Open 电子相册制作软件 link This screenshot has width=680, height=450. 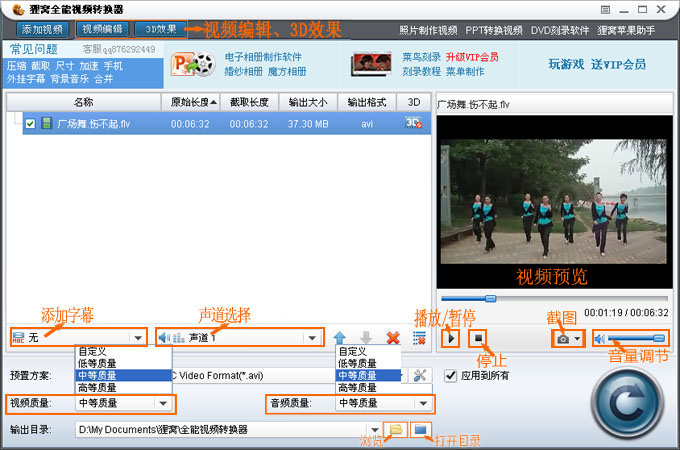coord(263,57)
